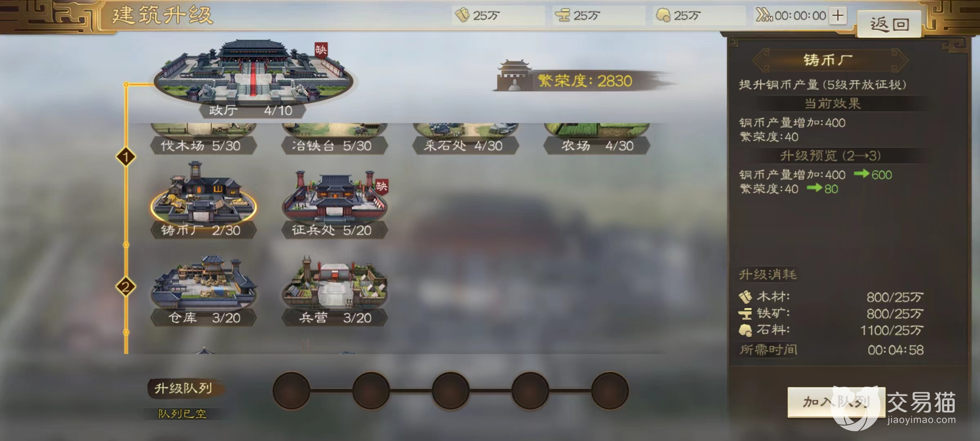Click the wood resource icon in top bar

[x=462, y=16]
